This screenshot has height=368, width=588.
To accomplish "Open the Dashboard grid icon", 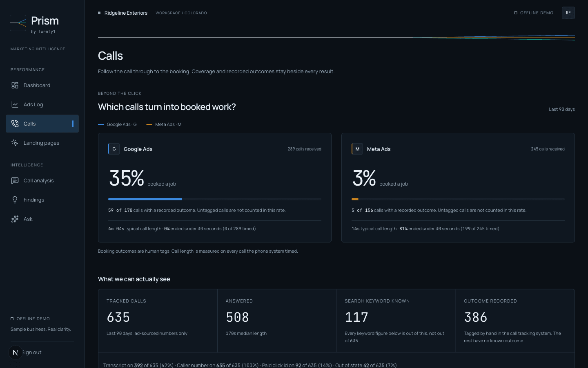I will click(x=15, y=85).
